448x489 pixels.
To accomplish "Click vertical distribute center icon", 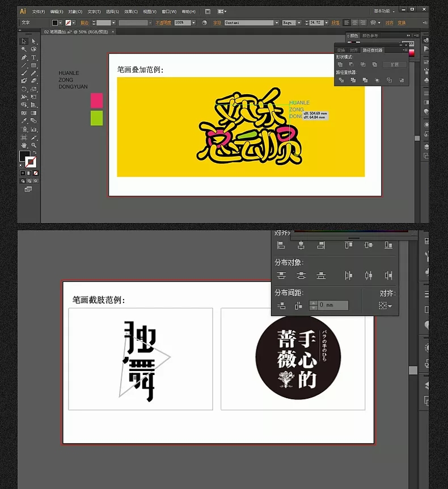I will click(x=301, y=275).
